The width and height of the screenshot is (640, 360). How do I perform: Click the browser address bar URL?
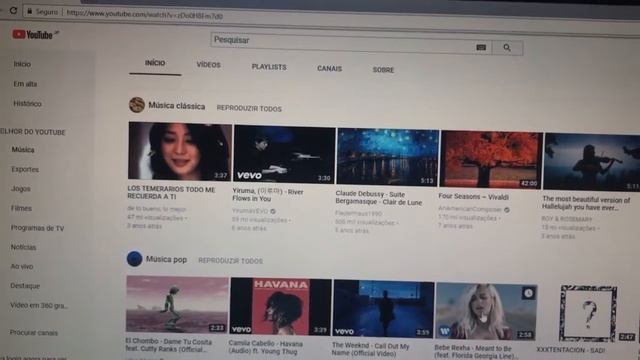[x=144, y=15]
